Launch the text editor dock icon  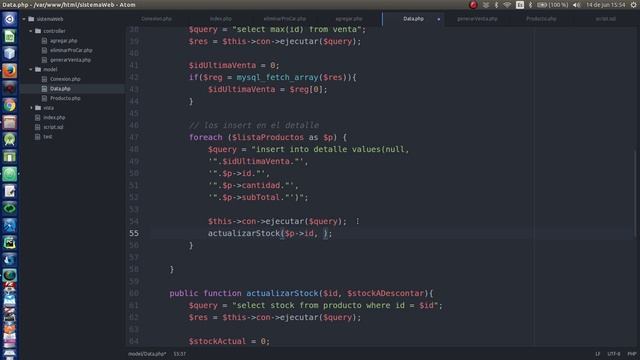9,191
